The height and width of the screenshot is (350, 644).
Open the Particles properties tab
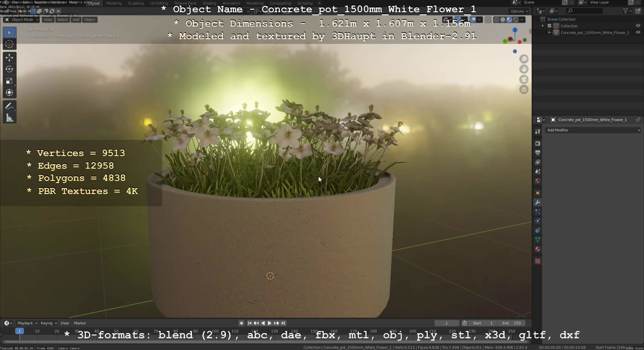click(538, 212)
